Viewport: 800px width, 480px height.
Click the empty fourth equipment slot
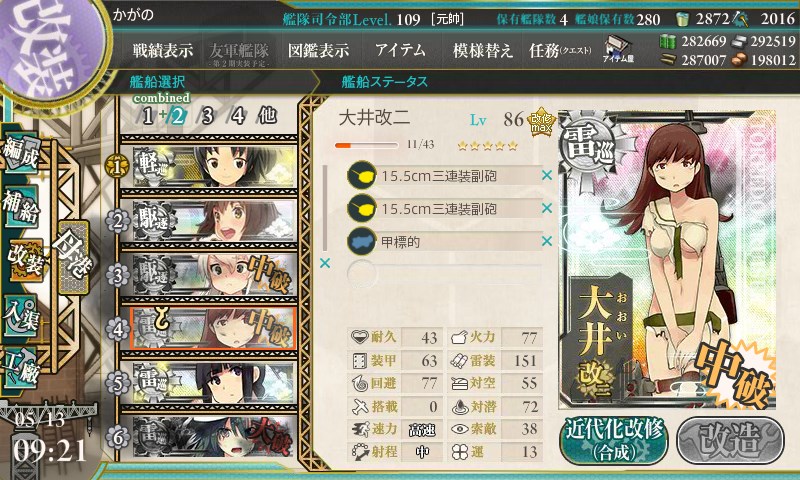(x=444, y=274)
